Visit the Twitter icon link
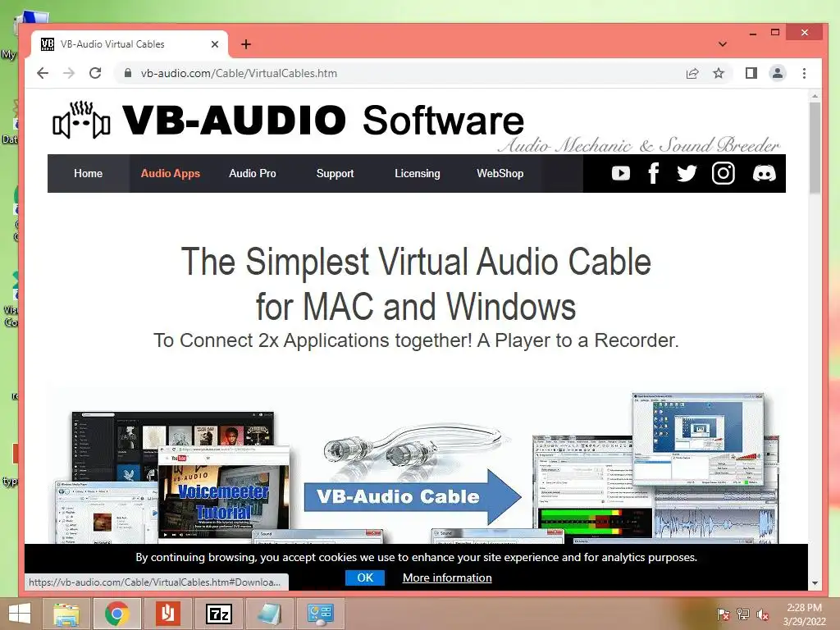The width and height of the screenshot is (840, 630). coord(687,174)
